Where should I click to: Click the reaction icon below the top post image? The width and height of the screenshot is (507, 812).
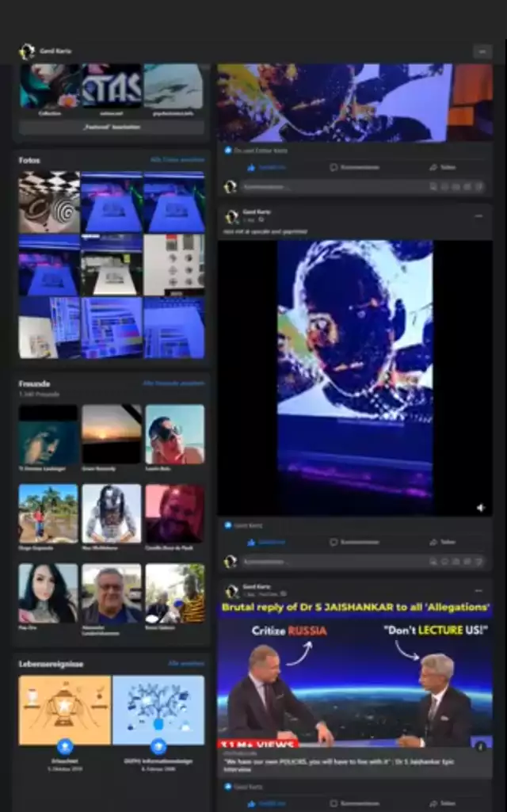coord(228,151)
